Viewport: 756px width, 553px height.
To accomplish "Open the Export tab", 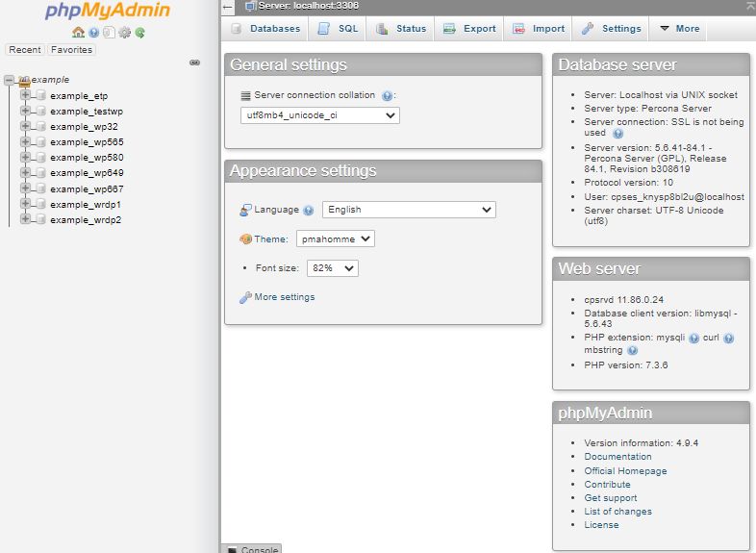I will [469, 29].
